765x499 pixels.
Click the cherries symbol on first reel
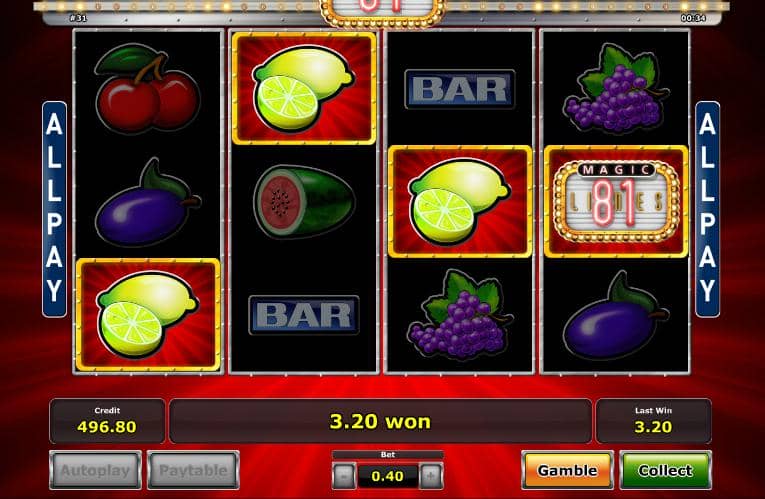click(147, 88)
